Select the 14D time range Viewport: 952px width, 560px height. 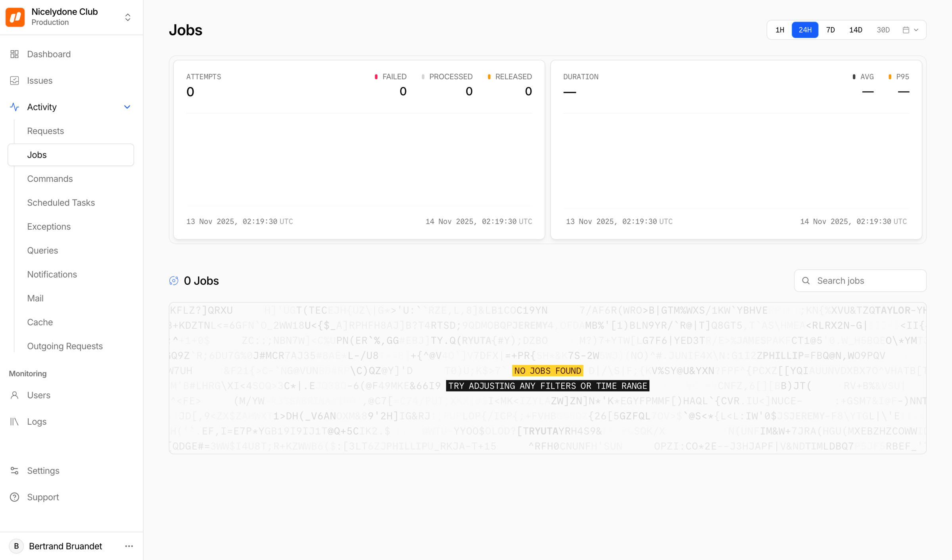856,30
